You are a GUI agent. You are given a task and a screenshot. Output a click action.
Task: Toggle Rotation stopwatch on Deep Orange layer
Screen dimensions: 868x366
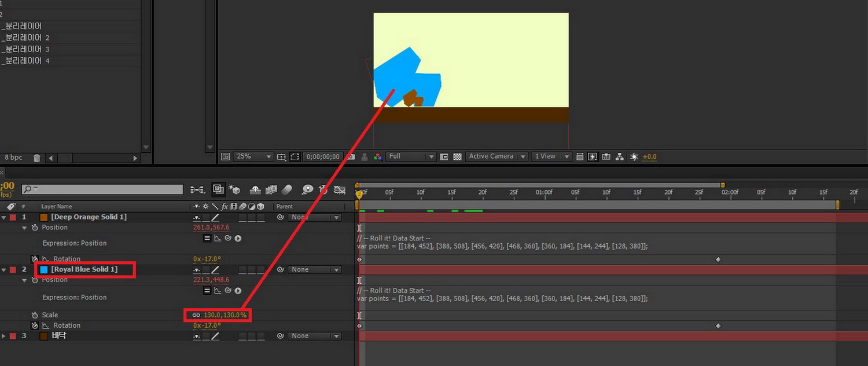35,259
